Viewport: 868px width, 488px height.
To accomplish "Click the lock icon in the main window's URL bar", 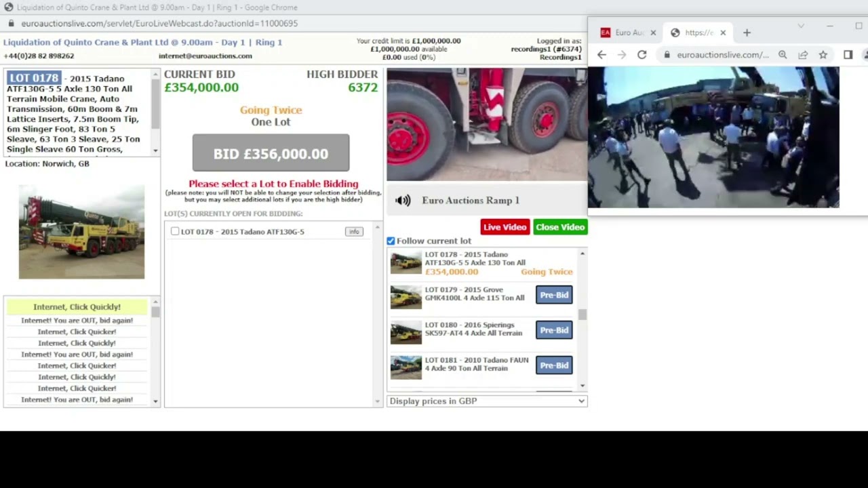I will [x=11, y=23].
